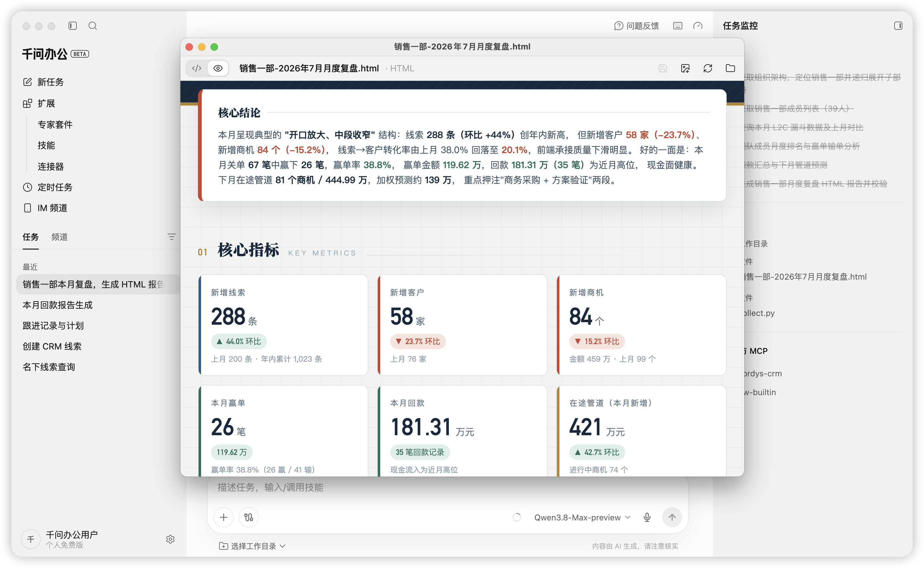Click the 新增商机 84 个 metric card
Screen dimensions: 924x568
point(641,325)
